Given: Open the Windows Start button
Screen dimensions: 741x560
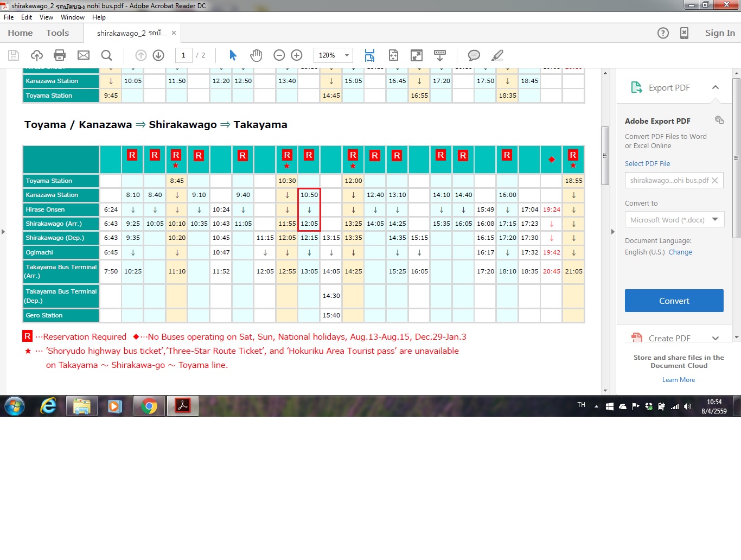Looking at the screenshot, I should 15,406.
